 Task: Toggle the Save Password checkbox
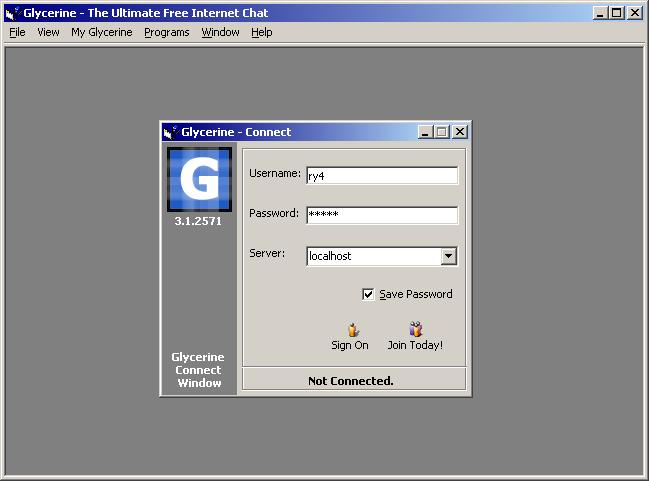tap(368, 294)
